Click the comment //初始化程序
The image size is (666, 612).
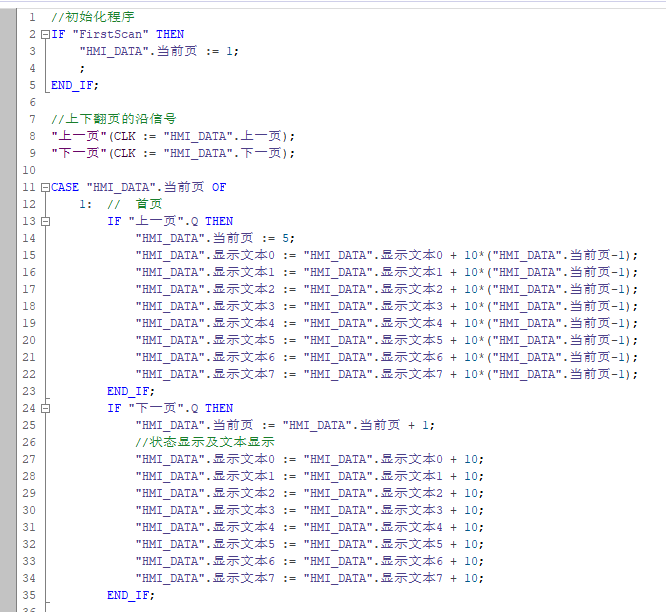(x=93, y=17)
